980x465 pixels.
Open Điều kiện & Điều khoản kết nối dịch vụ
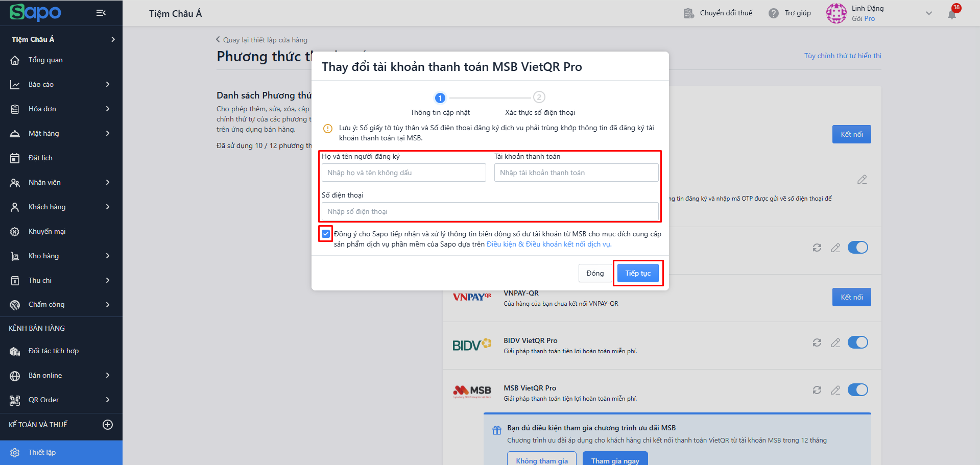(549, 244)
